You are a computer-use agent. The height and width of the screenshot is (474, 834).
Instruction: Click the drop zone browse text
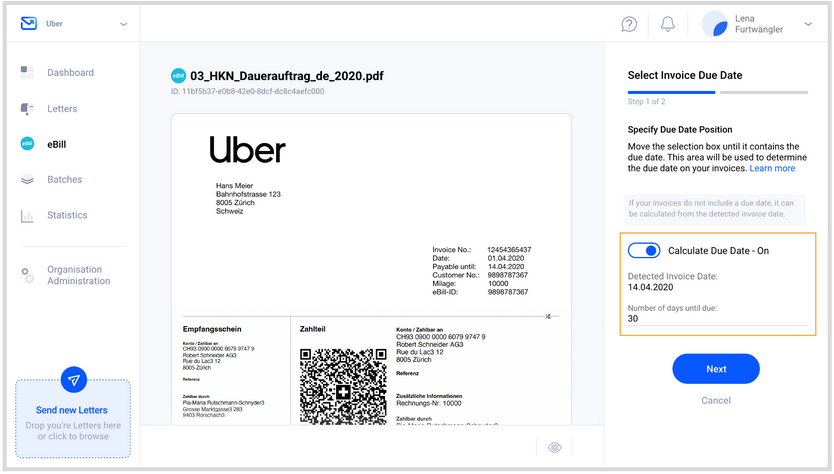[x=73, y=431]
